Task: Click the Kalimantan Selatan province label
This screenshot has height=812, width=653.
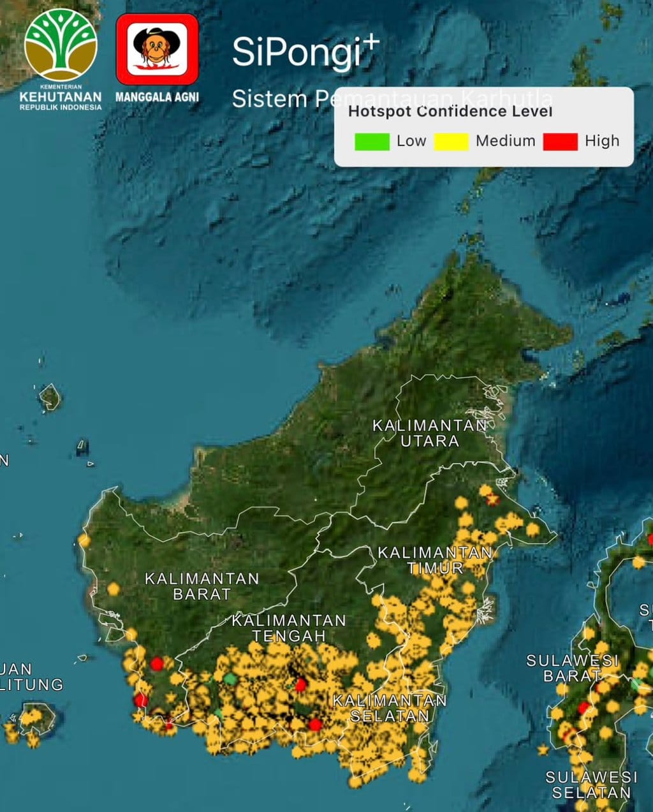Action: click(390, 708)
